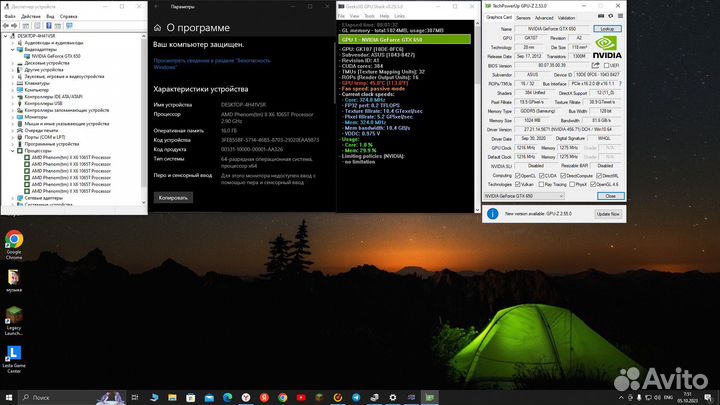720x405 pixels.
Task: Open YouTube icon on the taskbar
Action: coord(301,398)
